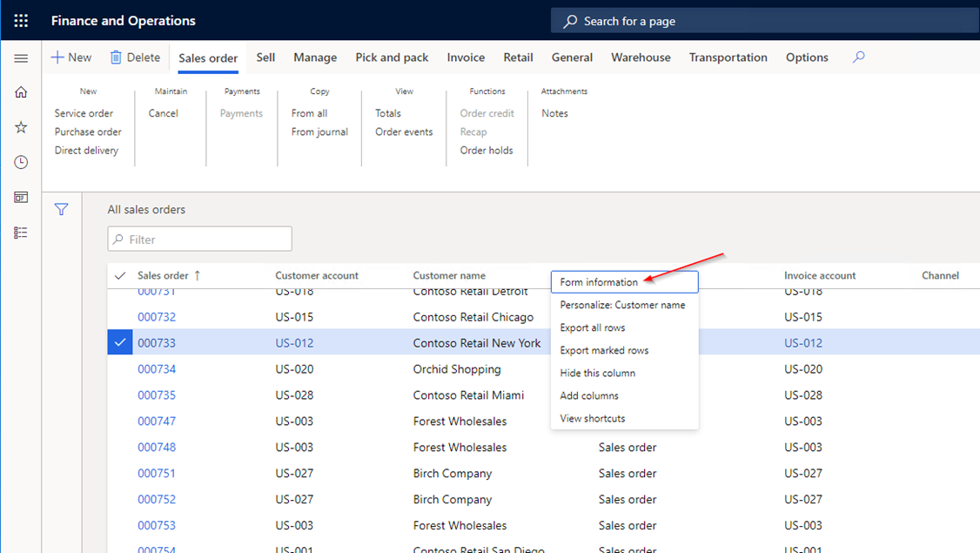The height and width of the screenshot is (553, 980).
Task: Open sales order 000732 link
Action: tap(157, 316)
